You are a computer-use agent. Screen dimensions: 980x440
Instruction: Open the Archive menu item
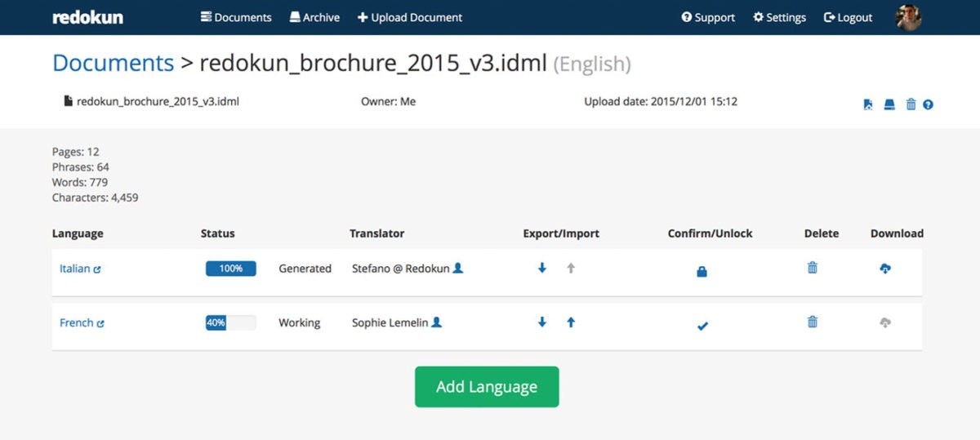pyautogui.click(x=314, y=17)
